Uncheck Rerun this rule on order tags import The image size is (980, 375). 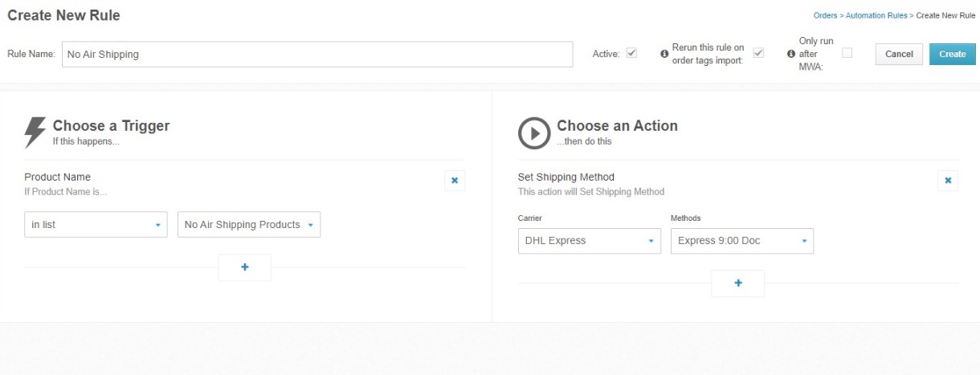pyautogui.click(x=758, y=53)
